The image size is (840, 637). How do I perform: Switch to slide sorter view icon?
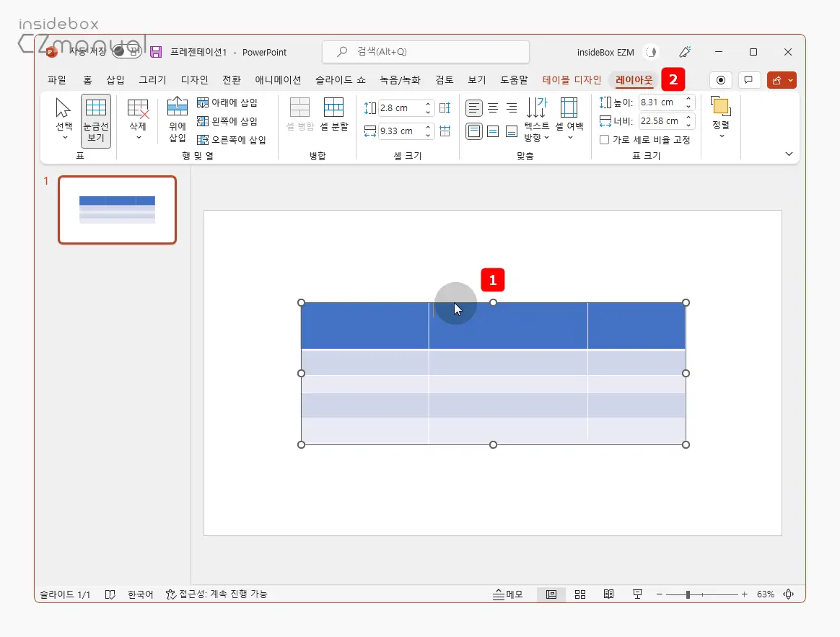[580, 594]
